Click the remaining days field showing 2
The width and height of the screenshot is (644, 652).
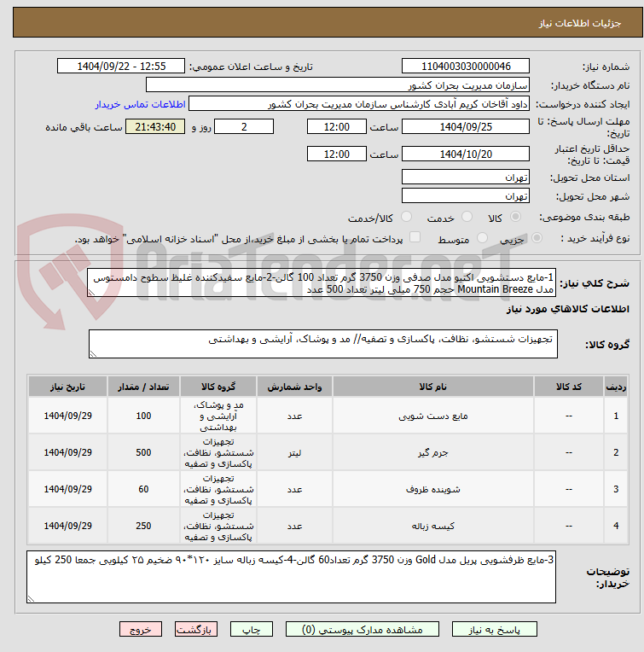244,126
